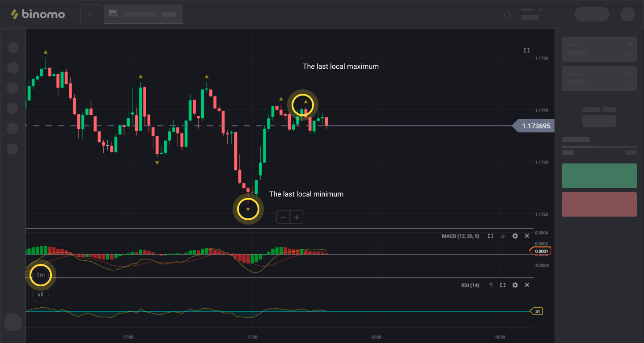The width and height of the screenshot is (644, 343).
Task: Click the red Down trade button
Action: [599, 204]
